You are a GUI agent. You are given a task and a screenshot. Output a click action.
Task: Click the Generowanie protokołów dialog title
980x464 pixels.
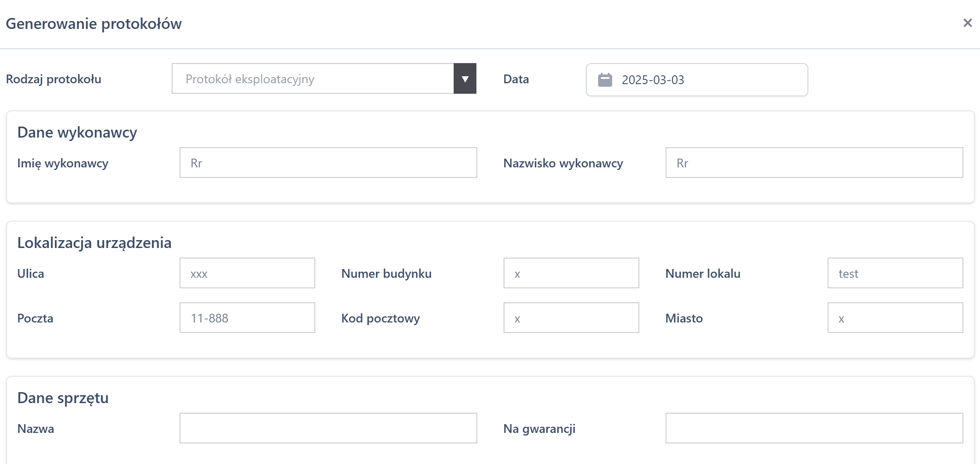94,24
